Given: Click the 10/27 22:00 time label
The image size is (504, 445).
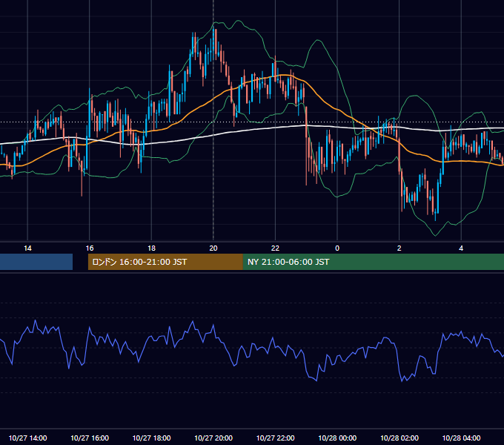Looking at the screenshot, I should pyautogui.click(x=275, y=438).
